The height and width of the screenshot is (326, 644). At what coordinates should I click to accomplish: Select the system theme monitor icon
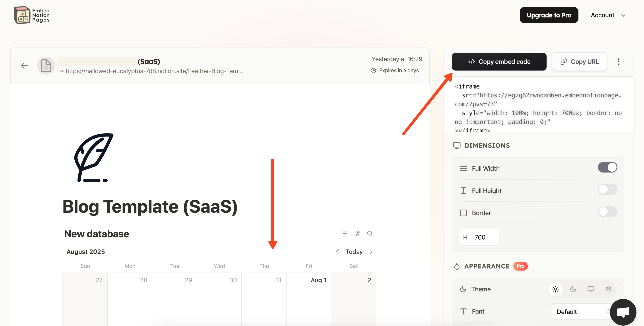pyautogui.click(x=590, y=289)
